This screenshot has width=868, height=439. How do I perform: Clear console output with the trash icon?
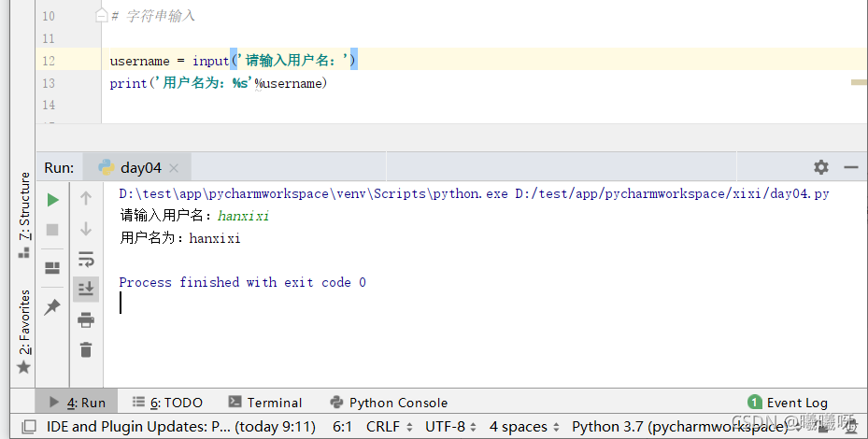point(86,350)
